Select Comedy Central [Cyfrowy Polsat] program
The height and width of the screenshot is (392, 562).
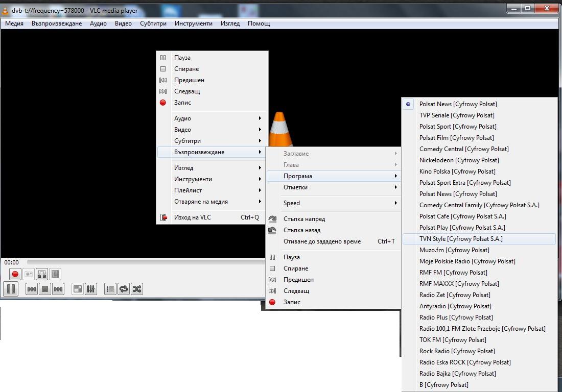click(x=479, y=149)
